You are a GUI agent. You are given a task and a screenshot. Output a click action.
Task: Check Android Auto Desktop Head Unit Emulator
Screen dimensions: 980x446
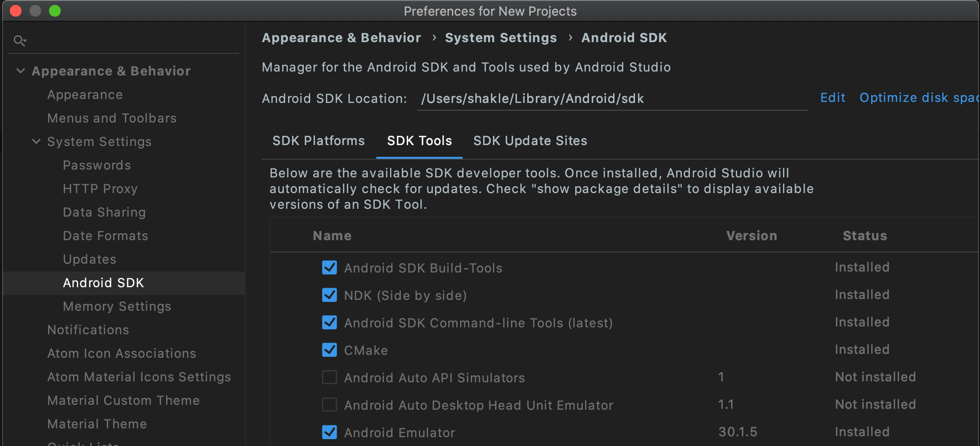[329, 405]
